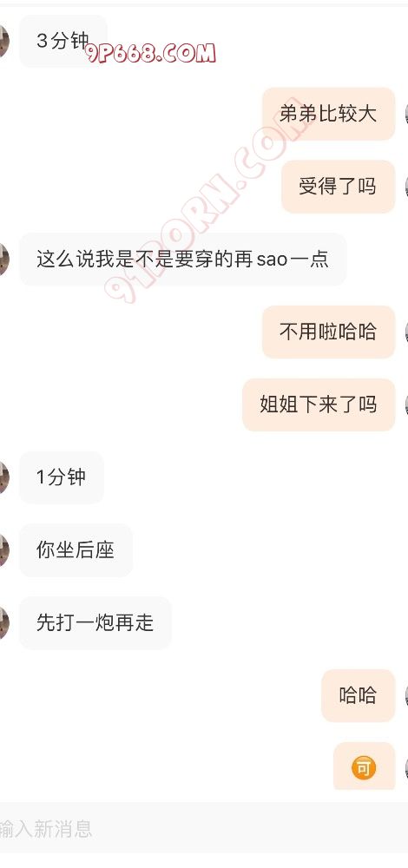Select the "3分钟" message bubble
The width and height of the screenshot is (408, 868).
[x=63, y=41]
